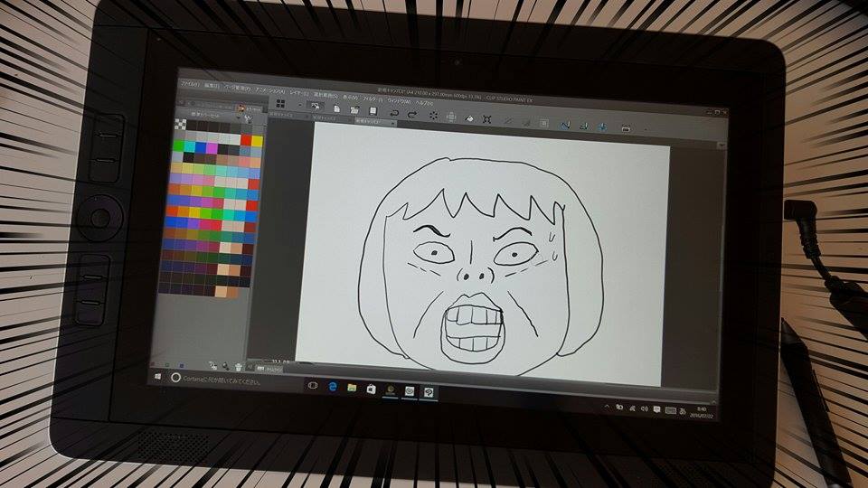
Task: Open the ファイル(F) menu
Action: [190, 85]
